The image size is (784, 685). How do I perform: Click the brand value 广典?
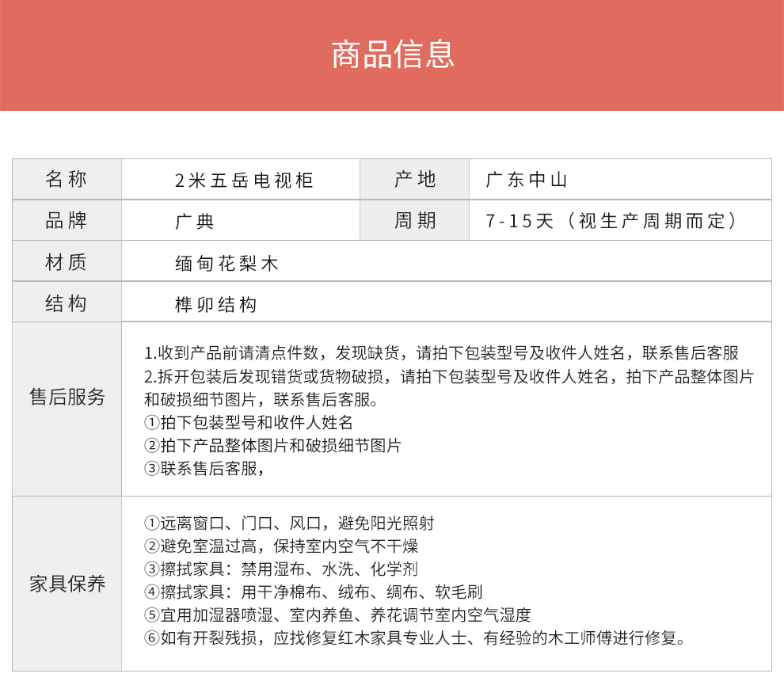tap(194, 222)
